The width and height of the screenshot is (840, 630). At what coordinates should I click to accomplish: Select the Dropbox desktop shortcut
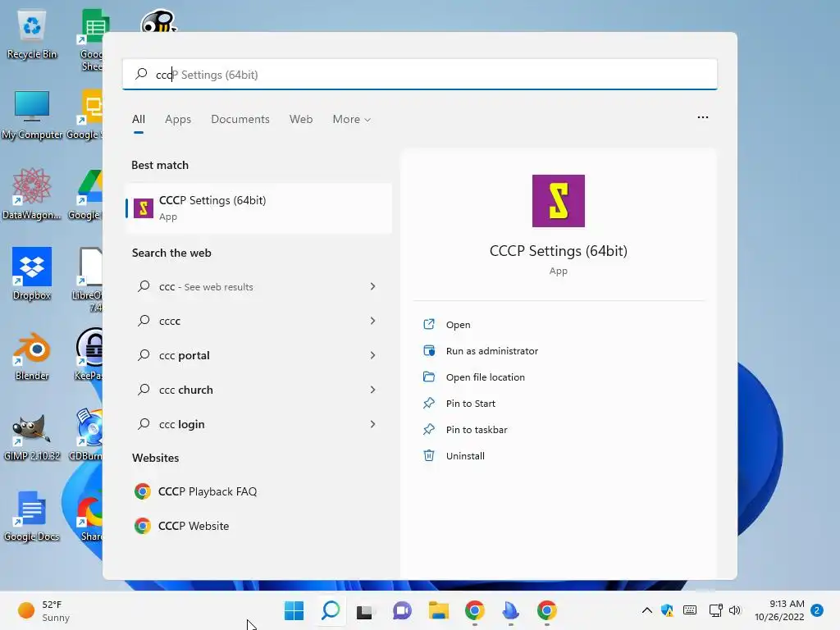point(32,274)
